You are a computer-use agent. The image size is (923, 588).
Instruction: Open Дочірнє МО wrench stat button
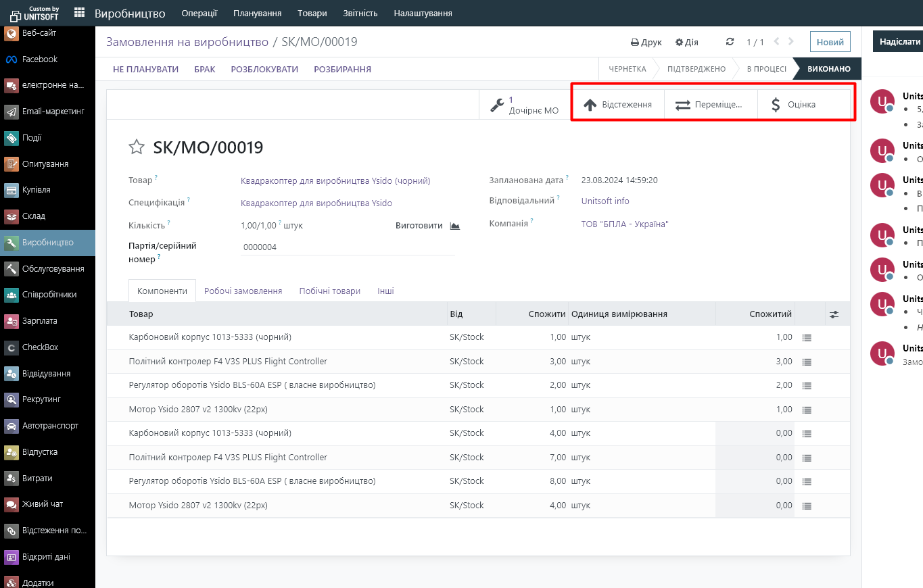525,105
